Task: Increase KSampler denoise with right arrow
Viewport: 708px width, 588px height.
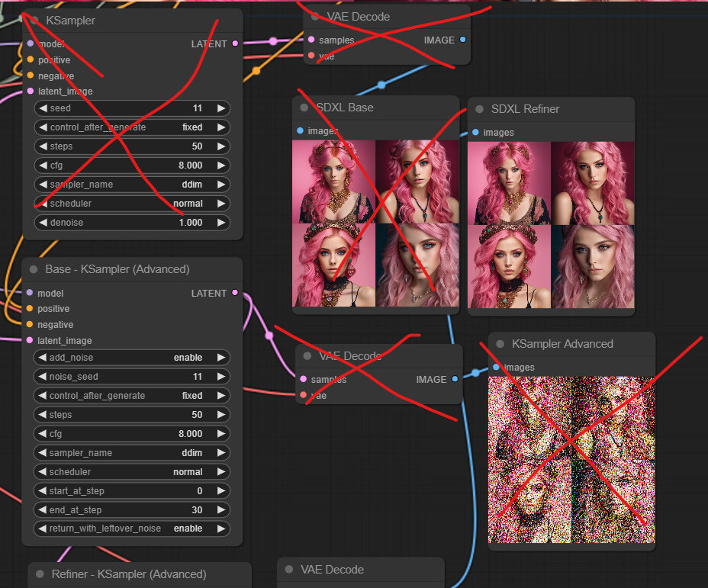Action: pos(221,223)
